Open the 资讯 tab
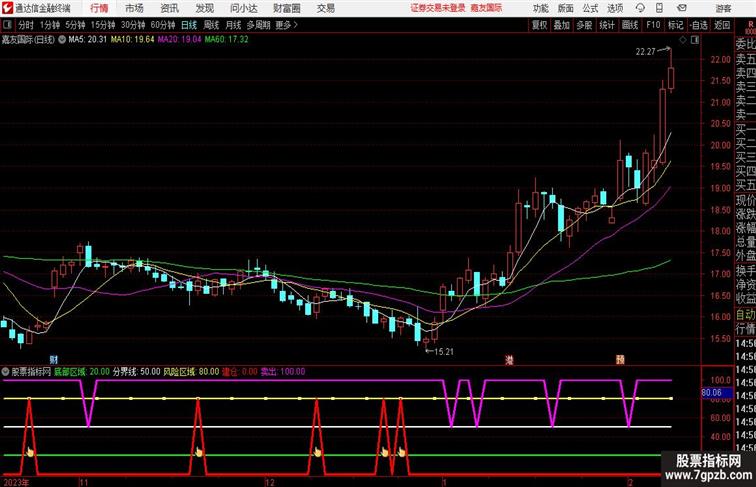This screenshot has height=487, width=756. (170, 8)
